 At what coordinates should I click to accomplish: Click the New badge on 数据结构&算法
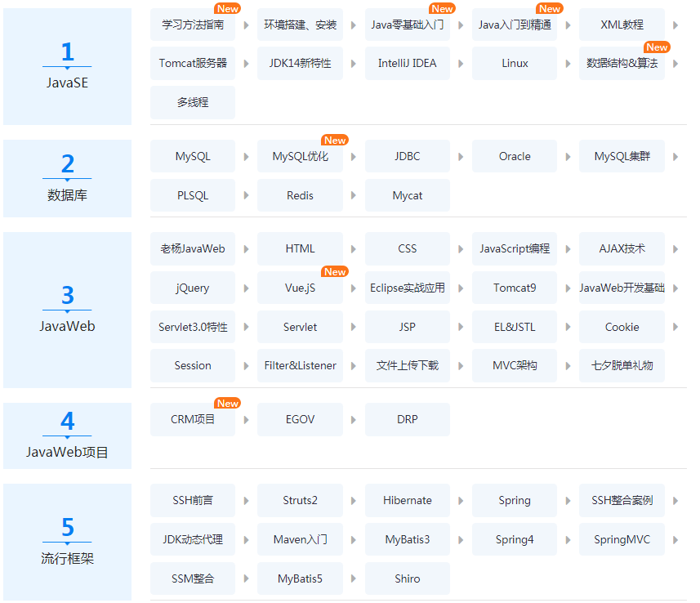click(657, 47)
